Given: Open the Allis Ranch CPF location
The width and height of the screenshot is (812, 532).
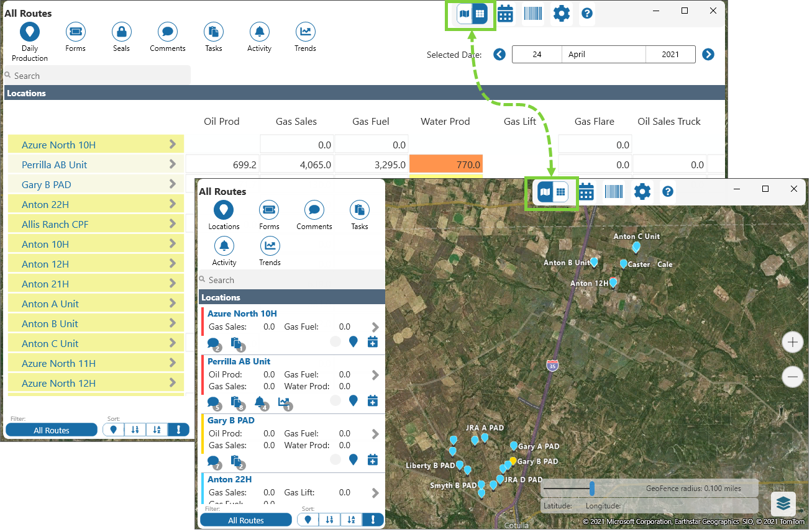Looking at the screenshot, I should tap(55, 224).
